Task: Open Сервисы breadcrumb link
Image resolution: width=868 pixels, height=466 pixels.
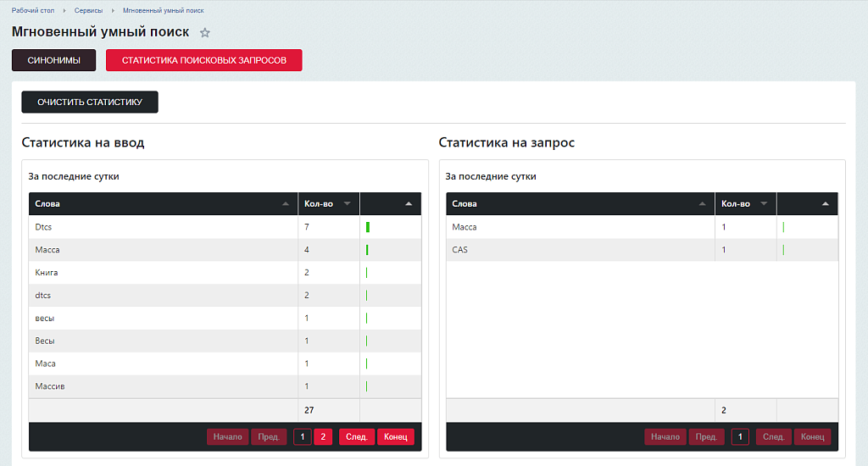Action: click(x=88, y=10)
